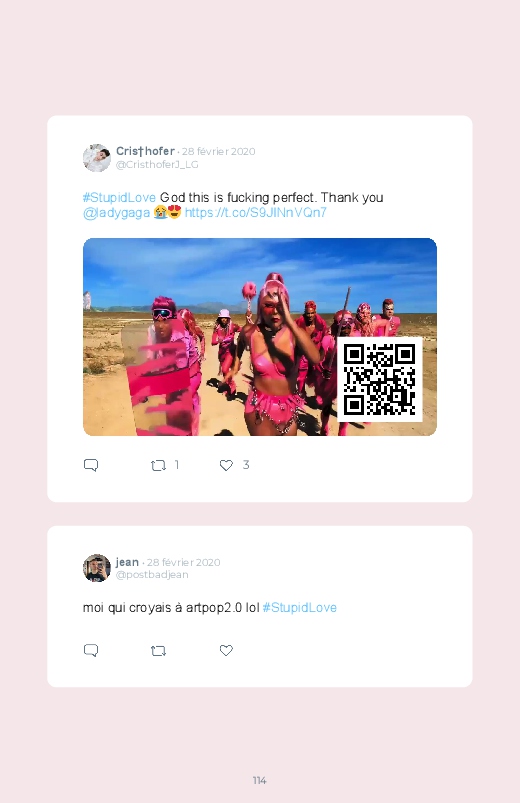The width and height of the screenshot is (520, 803).
Task: Click the @CristhoferJ_LG handle
Action: click(x=157, y=164)
